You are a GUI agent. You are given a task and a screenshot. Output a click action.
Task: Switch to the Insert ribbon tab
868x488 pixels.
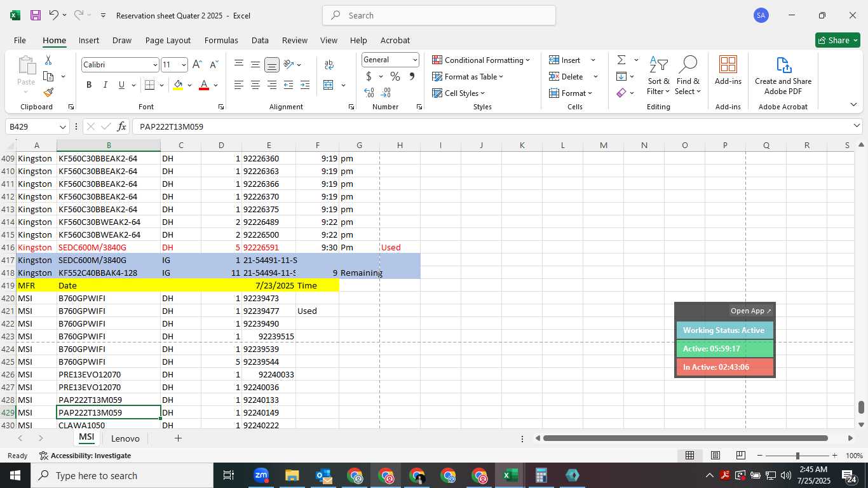(89, 40)
